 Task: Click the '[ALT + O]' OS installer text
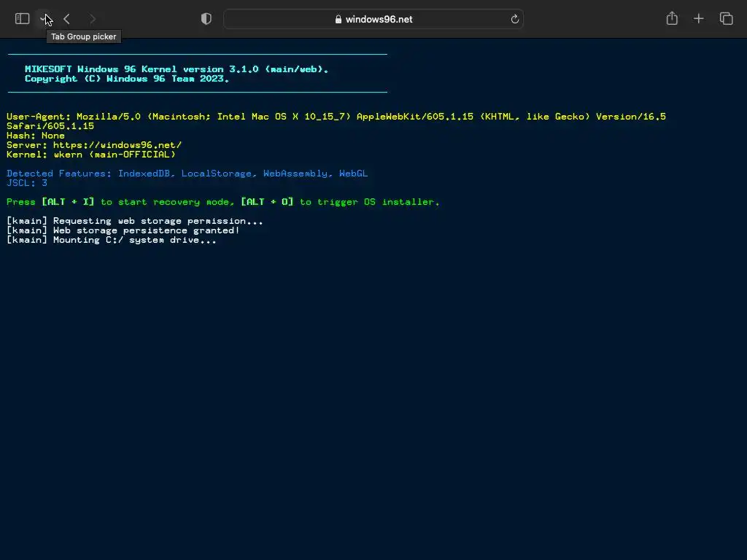tap(267, 202)
